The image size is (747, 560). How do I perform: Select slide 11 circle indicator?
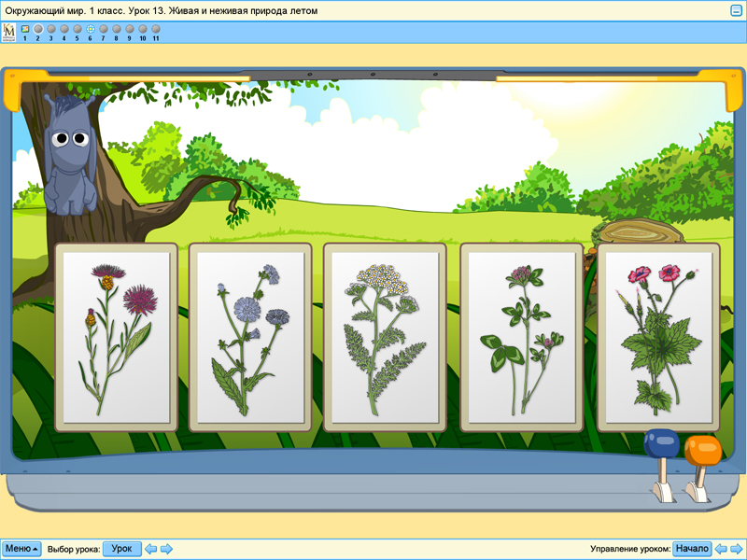[x=156, y=29]
